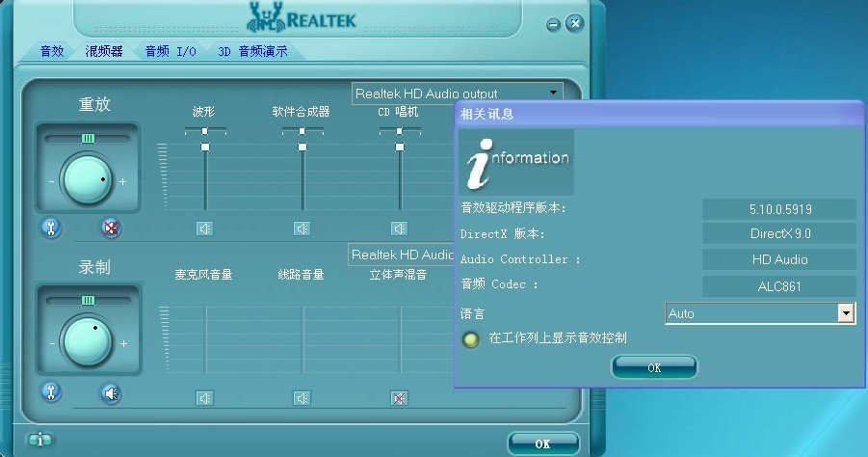Click the CD 唱机 volume slider handle
This screenshot has width=868, height=457.
[400, 147]
